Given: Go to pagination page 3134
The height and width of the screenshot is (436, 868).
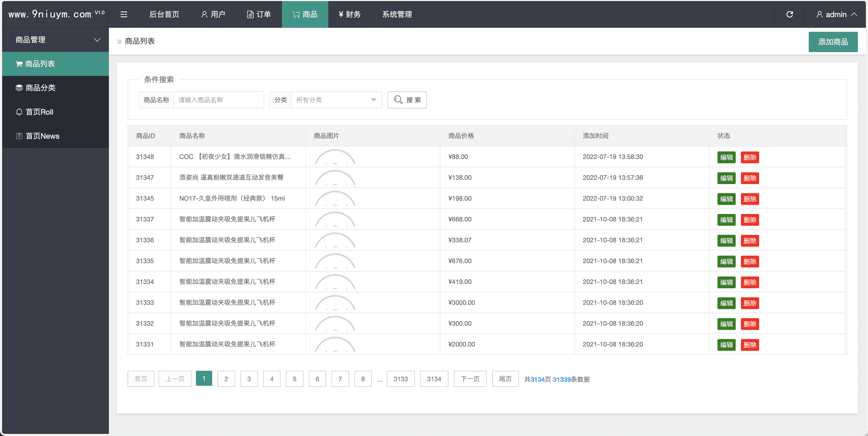Looking at the screenshot, I should click(434, 379).
